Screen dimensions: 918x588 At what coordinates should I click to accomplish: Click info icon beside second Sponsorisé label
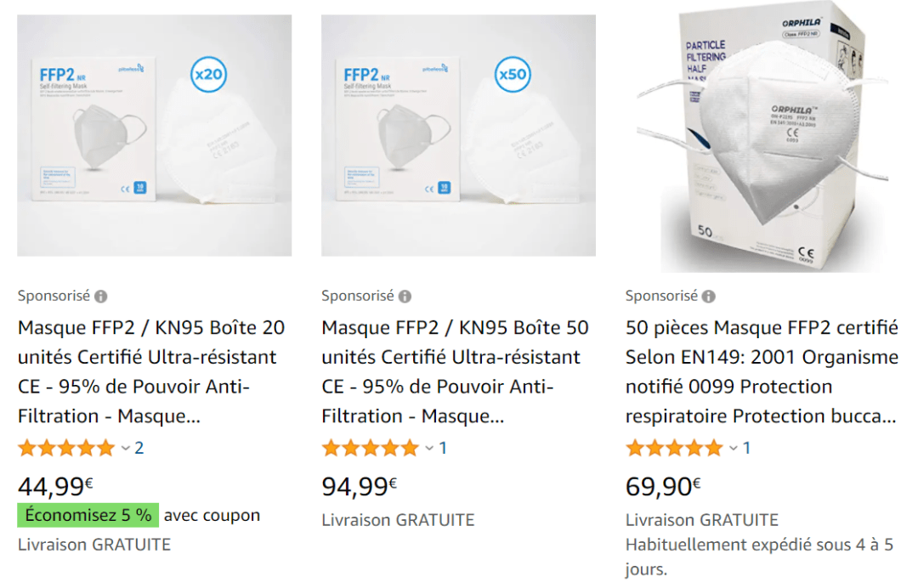405,297
